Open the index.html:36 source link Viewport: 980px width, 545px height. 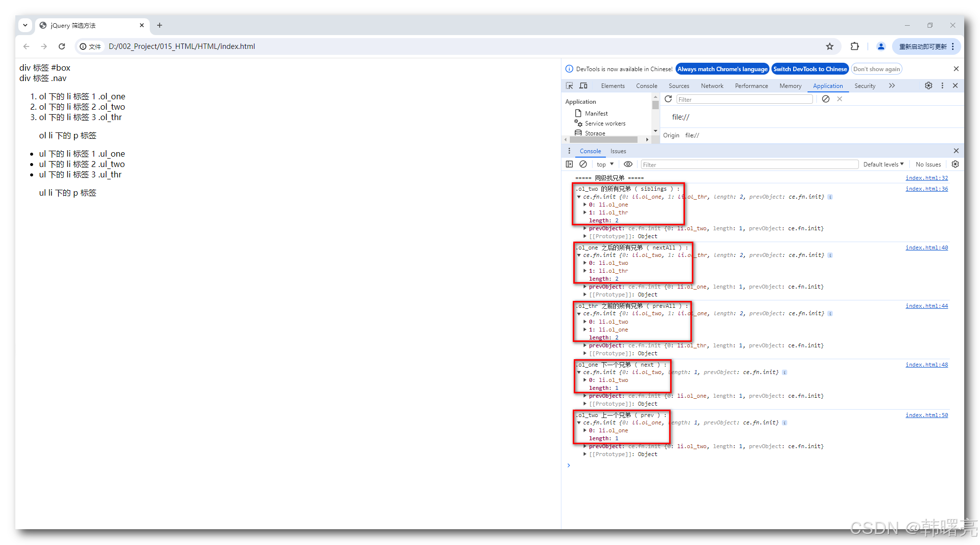tap(926, 189)
